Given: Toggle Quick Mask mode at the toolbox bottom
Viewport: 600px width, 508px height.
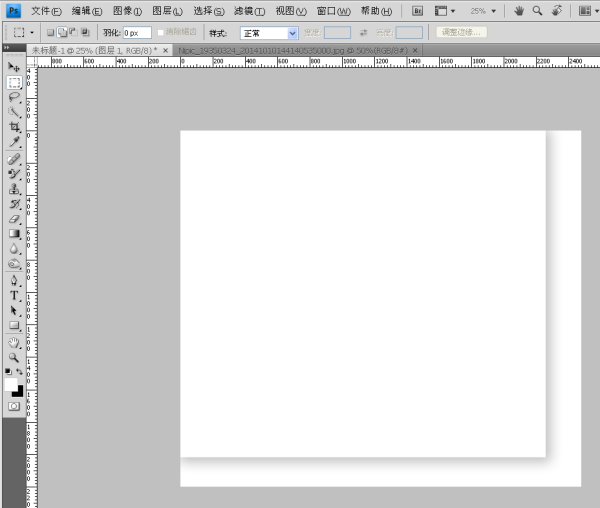Looking at the screenshot, I should point(14,407).
